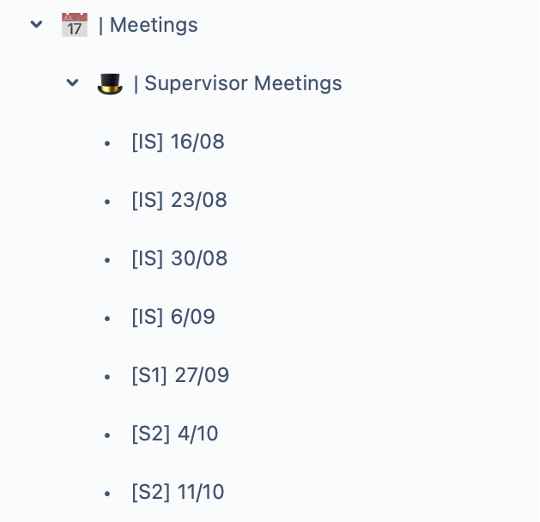The width and height of the screenshot is (540, 522).
Task: Open the [S2] 11/10 meeting page
Action: tap(178, 492)
